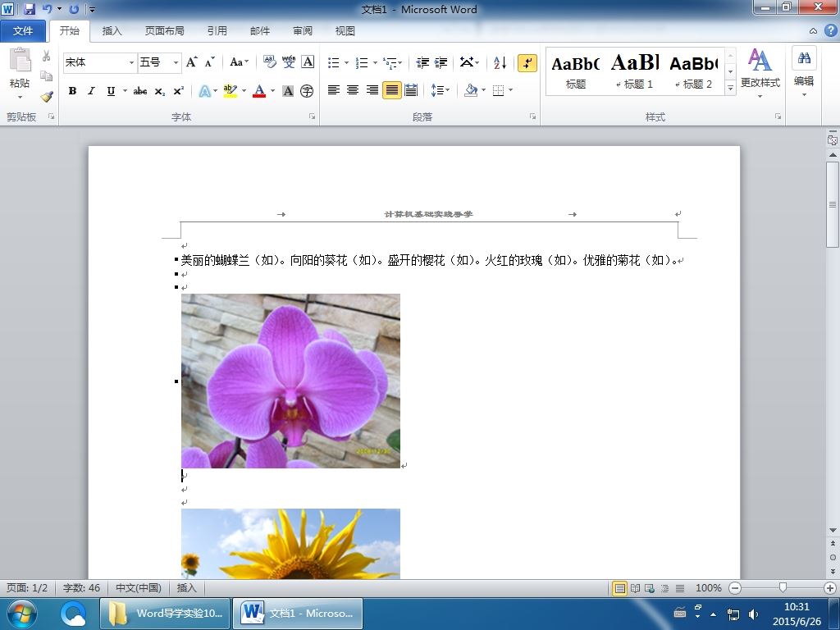Apply the 标题 1 heading style
The image size is (840, 630).
click(634, 71)
